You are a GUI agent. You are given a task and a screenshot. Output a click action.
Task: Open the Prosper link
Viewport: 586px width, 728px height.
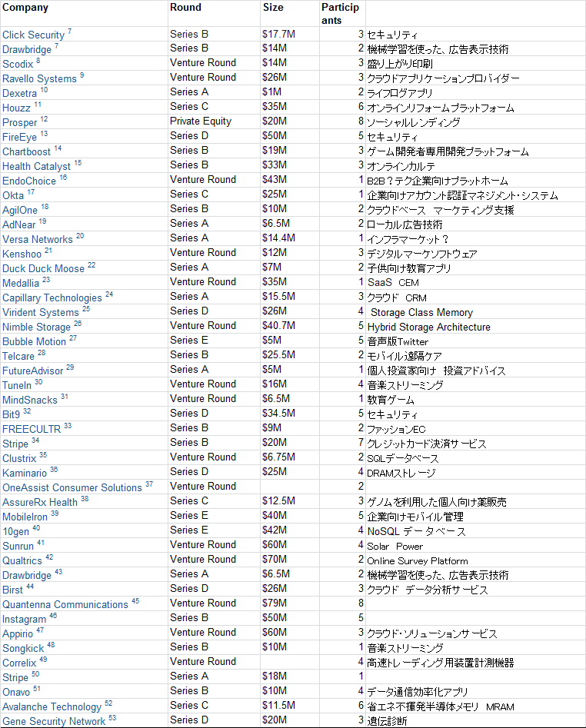tap(19, 122)
